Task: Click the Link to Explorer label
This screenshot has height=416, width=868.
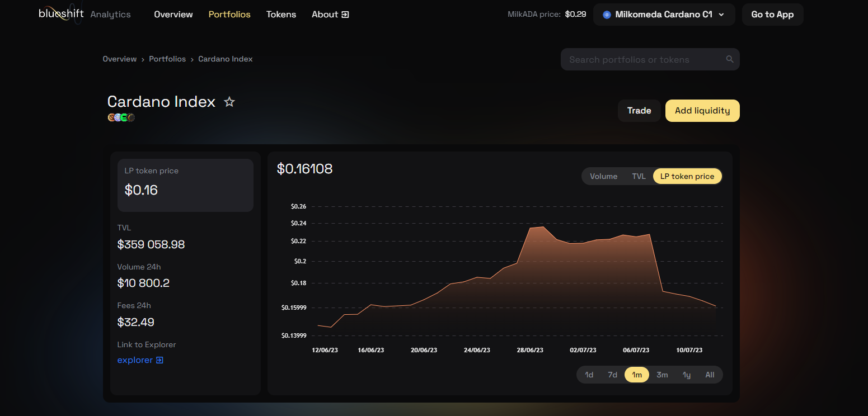Action: (147, 344)
